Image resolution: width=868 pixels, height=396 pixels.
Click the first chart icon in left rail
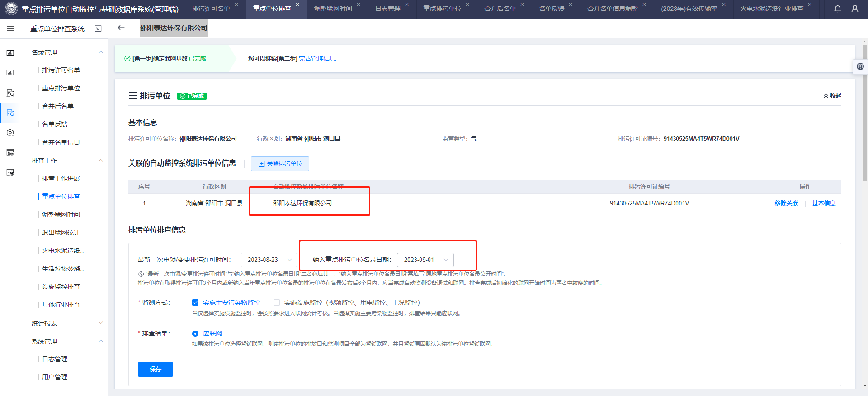pyautogui.click(x=10, y=53)
